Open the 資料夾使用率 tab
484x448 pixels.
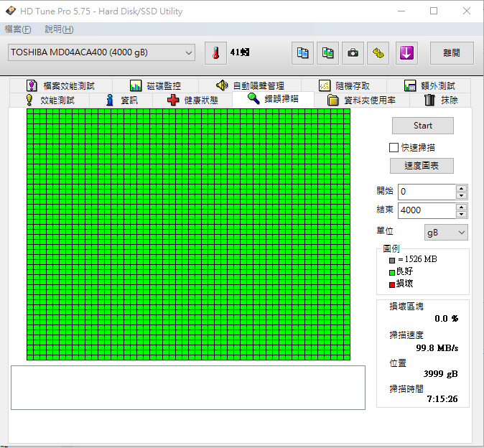tap(362, 100)
